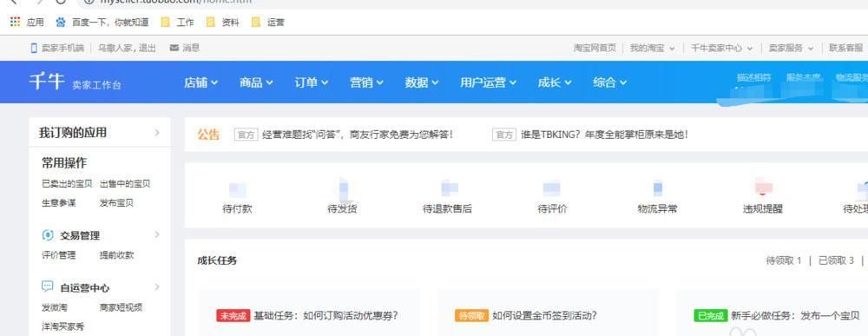Viewport: 868px width, 336px height.
Task: Open the 物流异常 status icon
Action: coord(658,188)
